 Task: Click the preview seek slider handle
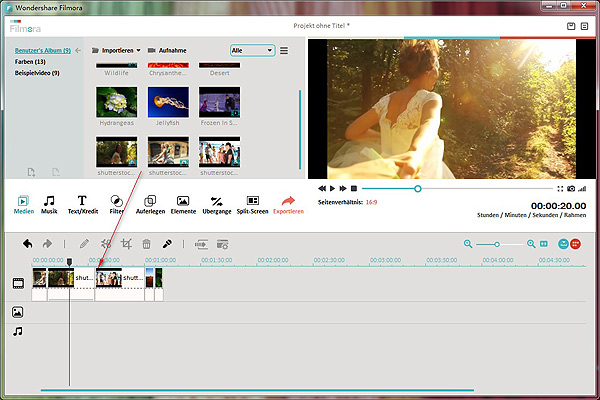tap(418, 189)
